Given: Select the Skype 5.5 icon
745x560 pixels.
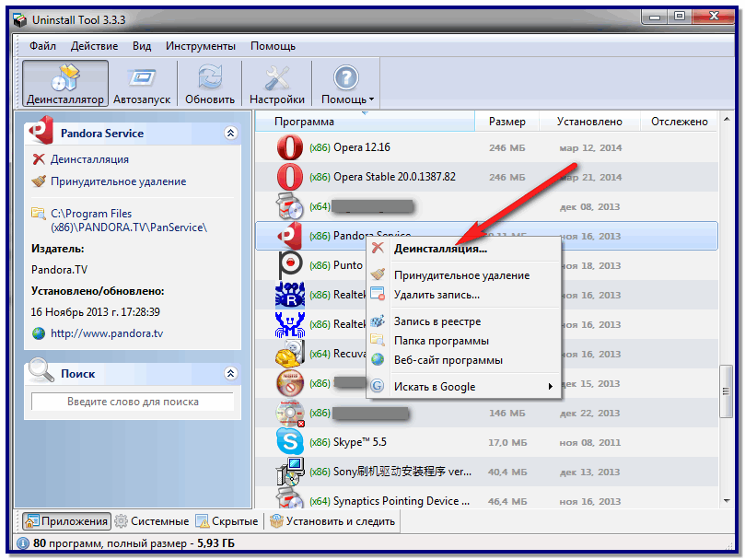Looking at the screenshot, I should tap(290, 442).
